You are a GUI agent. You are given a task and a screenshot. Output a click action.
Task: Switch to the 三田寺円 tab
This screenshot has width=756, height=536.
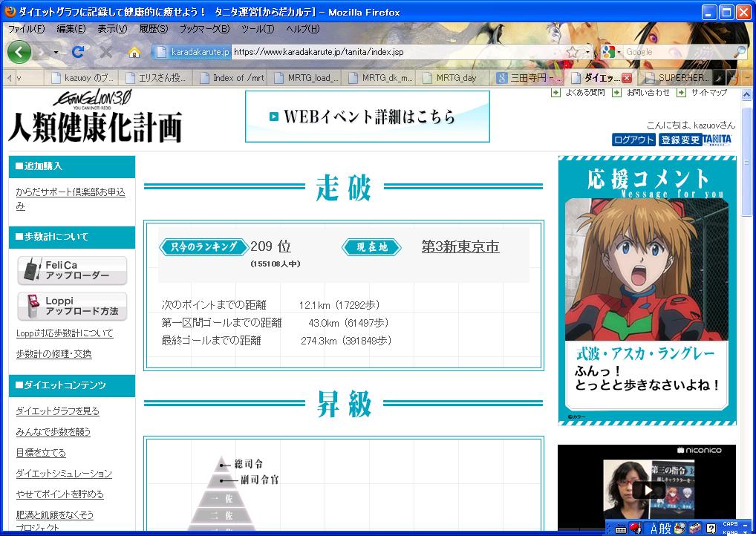click(528, 78)
